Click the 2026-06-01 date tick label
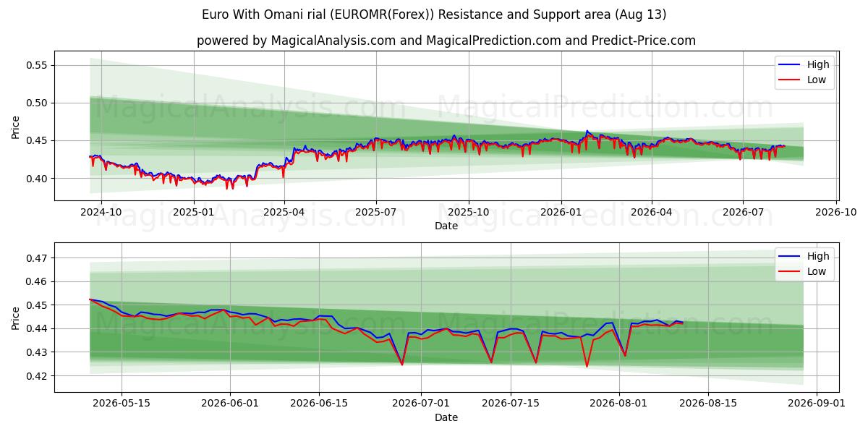Image resolution: width=868 pixels, height=434 pixels. 230,404
